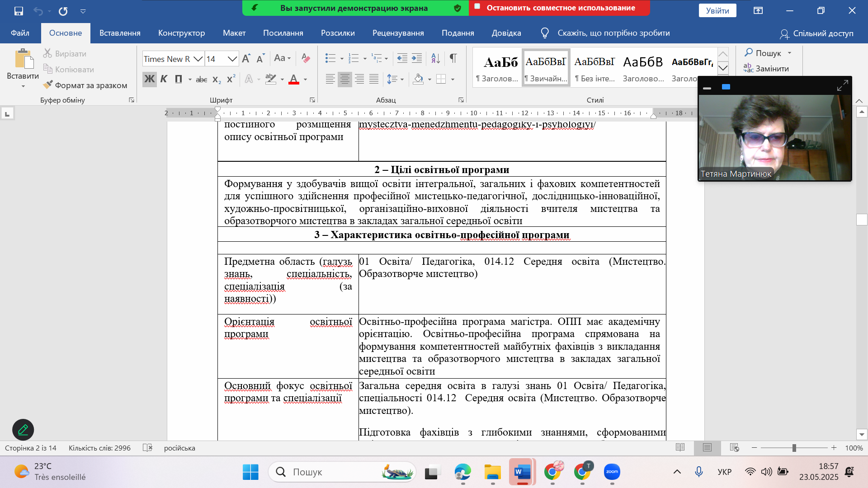Click the Скажіть, що потрібно зробити field
Image resolution: width=868 pixels, height=488 pixels.
(x=613, y=33)
